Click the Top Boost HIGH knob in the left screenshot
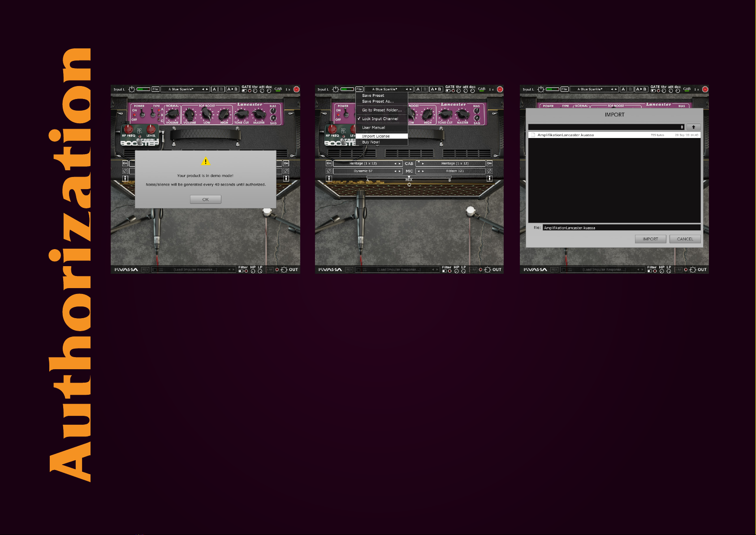Viewport: 756px width, 535px height. [224, 114]
